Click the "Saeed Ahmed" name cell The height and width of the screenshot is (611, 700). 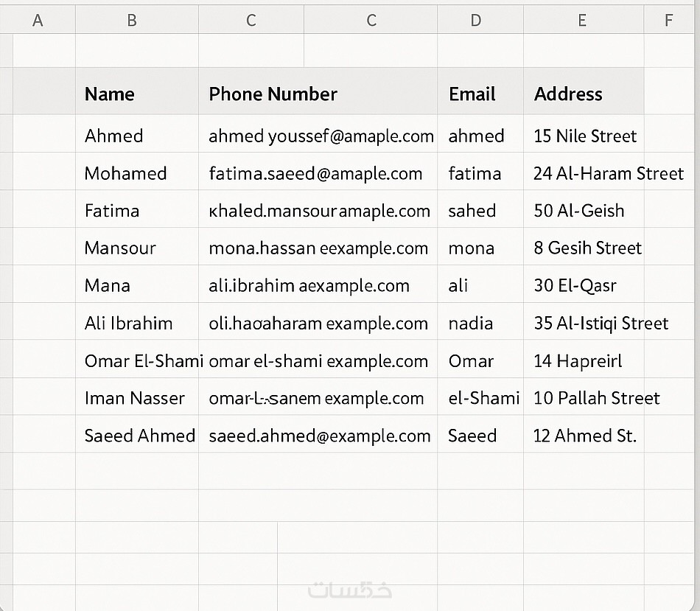[140, 436]
